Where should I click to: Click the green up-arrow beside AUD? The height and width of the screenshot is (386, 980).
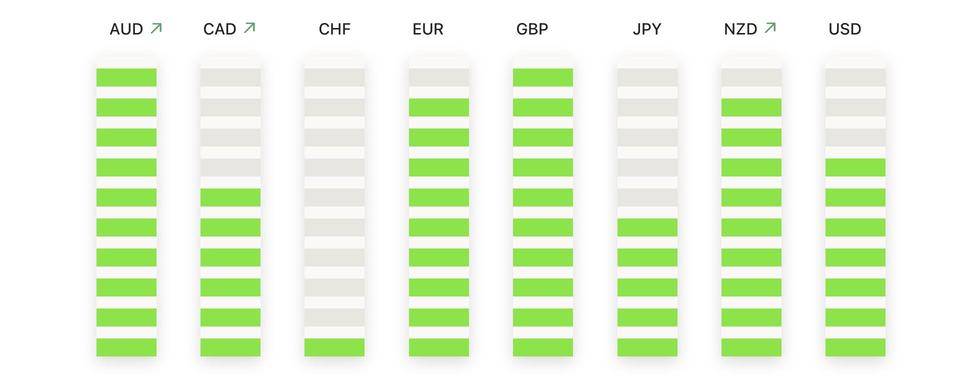(156, 28)
